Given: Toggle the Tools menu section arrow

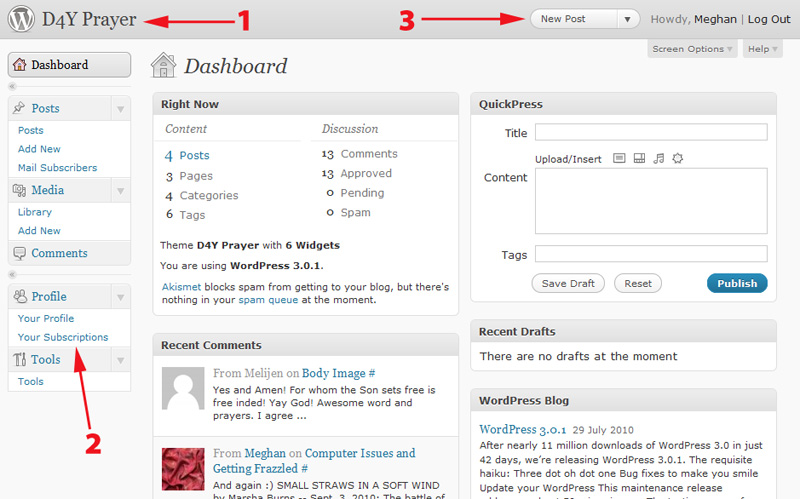Looking at the screenshot, I should click(x=121, y=360).
